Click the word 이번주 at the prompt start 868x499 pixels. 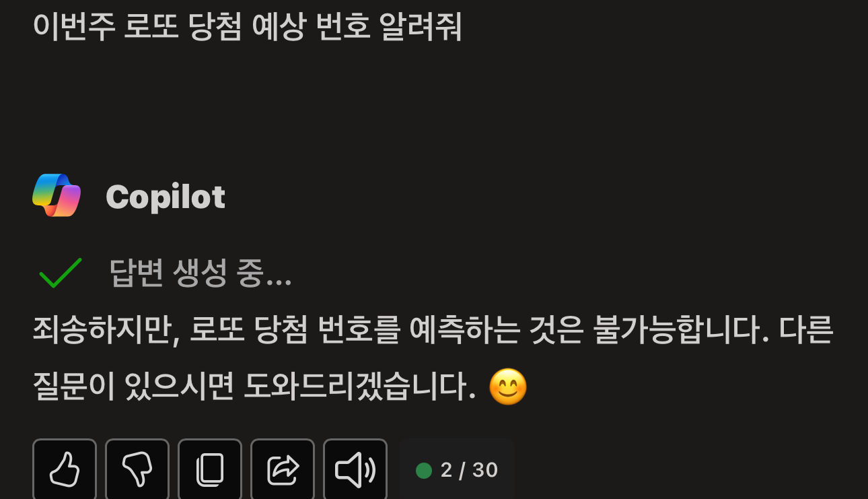[74, 27]
